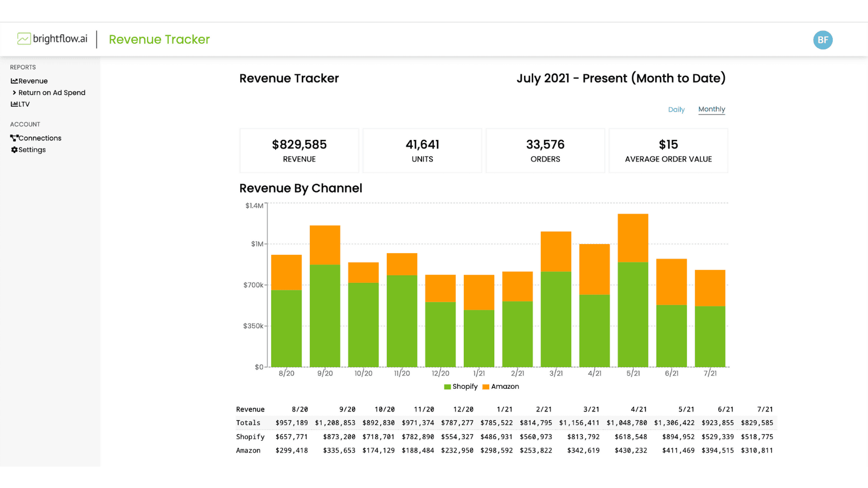The height and width of the screenshot is (488, 868).
Task: Open the Revenue report from the sidebar
Action: pos(33,81)
